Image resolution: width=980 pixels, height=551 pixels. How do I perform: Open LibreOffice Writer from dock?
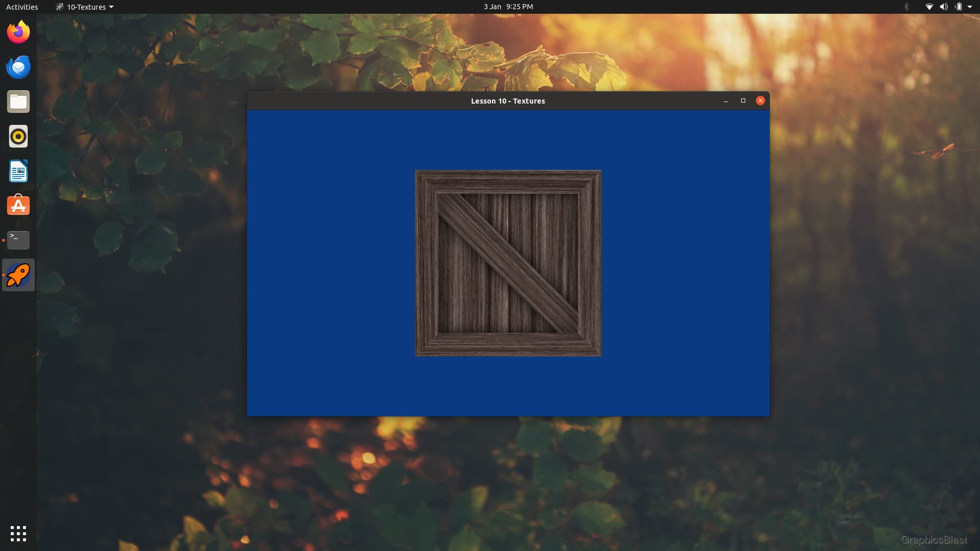point(18,171)
